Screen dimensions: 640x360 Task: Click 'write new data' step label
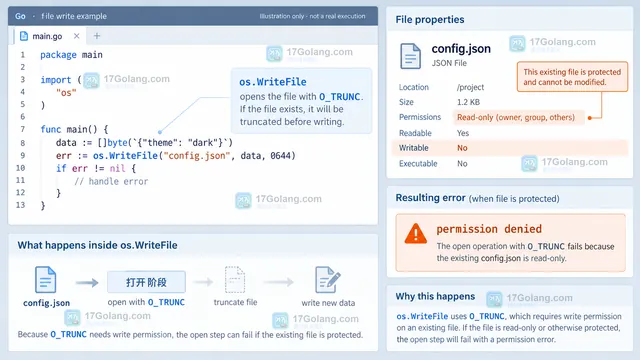[x=328, y=303]
